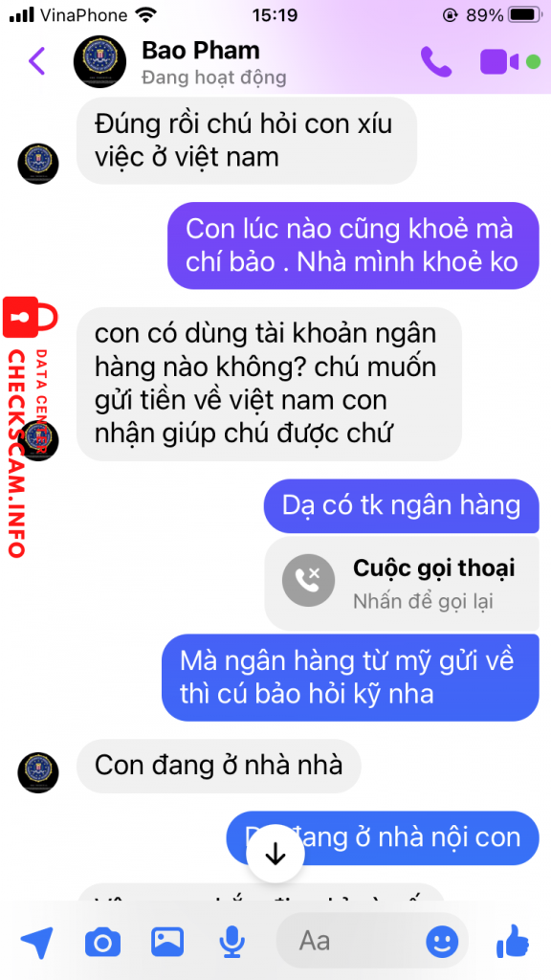
Task: Tap the microphone to record voice message
Action: (231, 942)
